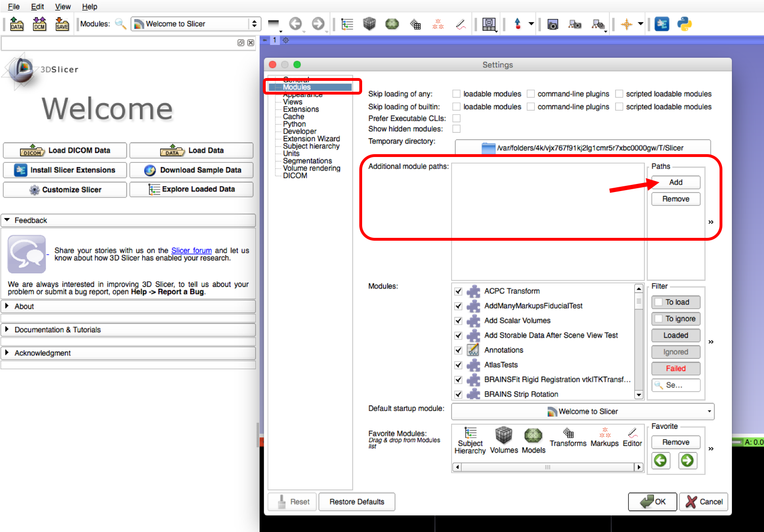The width and height of the screenshot is (764, 532).
Task: Expand Documentation & Tutorials section
Action: coord(128,330)
